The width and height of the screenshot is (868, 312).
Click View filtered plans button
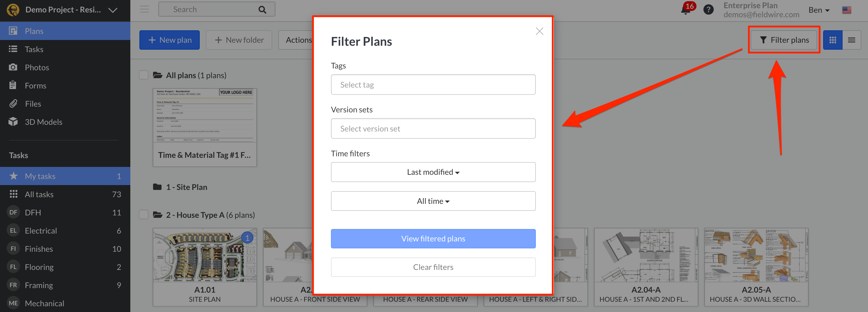[x=433, y=239]
